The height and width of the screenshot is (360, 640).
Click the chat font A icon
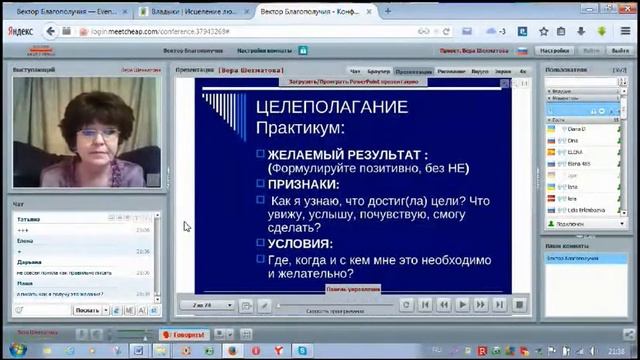click(x=142, y=311)
